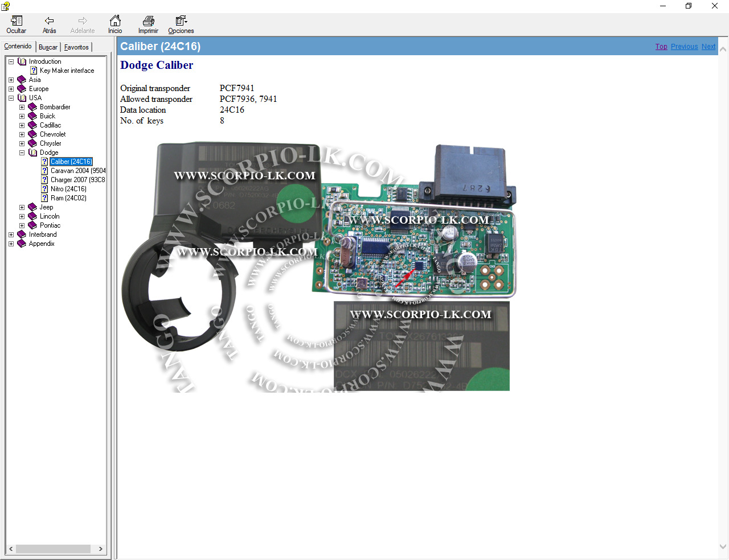Click the Buick book icon
Viewport: 729px width, 560px height.
pos(33,116)
